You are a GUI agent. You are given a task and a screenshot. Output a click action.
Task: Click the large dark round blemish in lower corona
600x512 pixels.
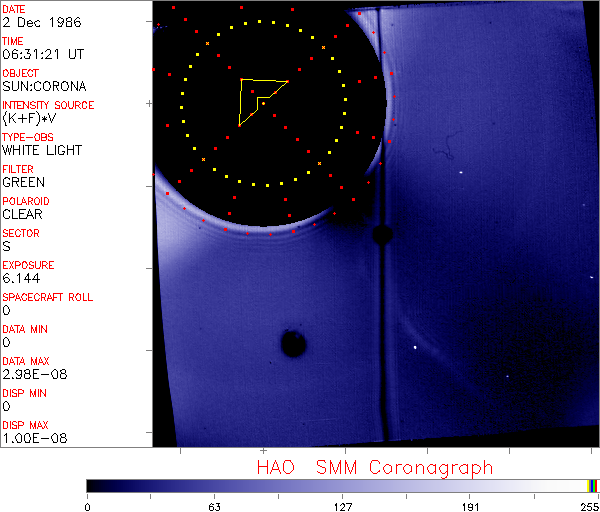coord(293,343)
